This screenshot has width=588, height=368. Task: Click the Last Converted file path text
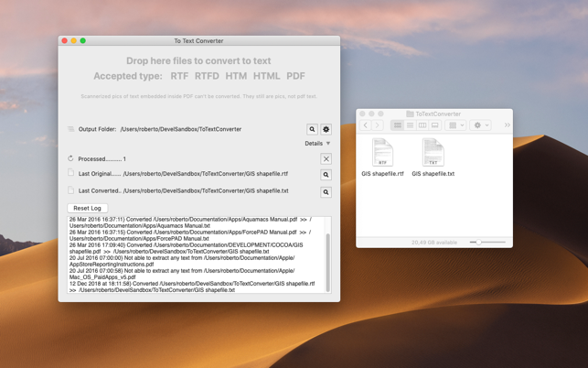pos(206,190)
